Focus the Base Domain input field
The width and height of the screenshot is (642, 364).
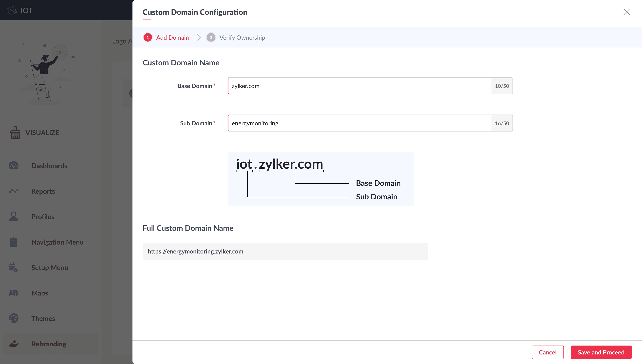(359, 86)
